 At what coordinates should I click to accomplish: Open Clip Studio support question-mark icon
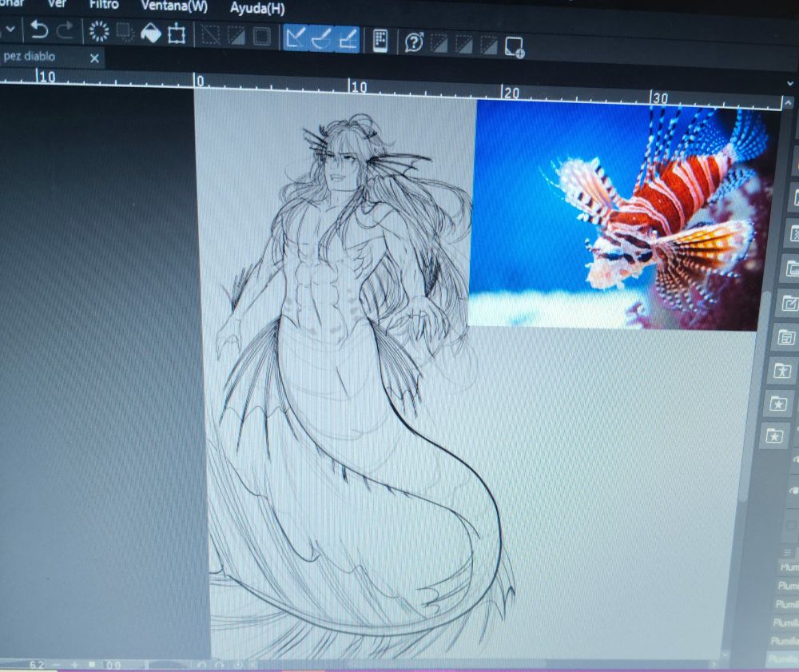pyautogui.click(x=414, y=42)
